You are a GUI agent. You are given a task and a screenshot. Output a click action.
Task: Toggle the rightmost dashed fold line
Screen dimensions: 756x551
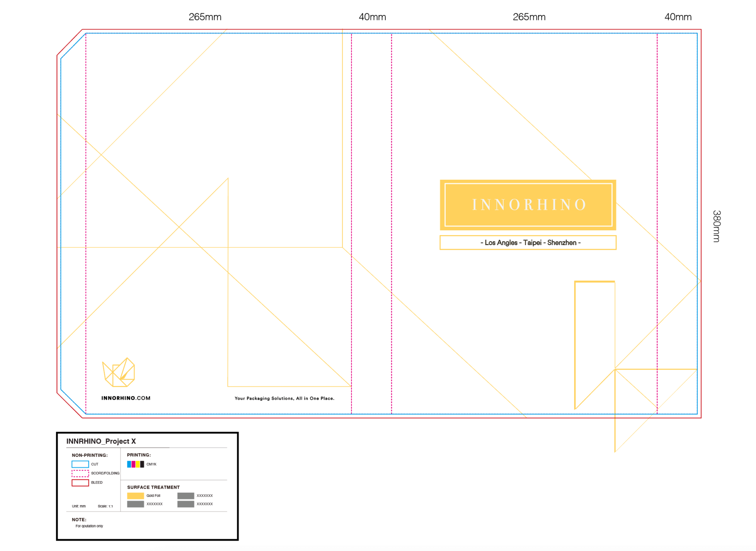pyautogui.click(x=657, y=221)
